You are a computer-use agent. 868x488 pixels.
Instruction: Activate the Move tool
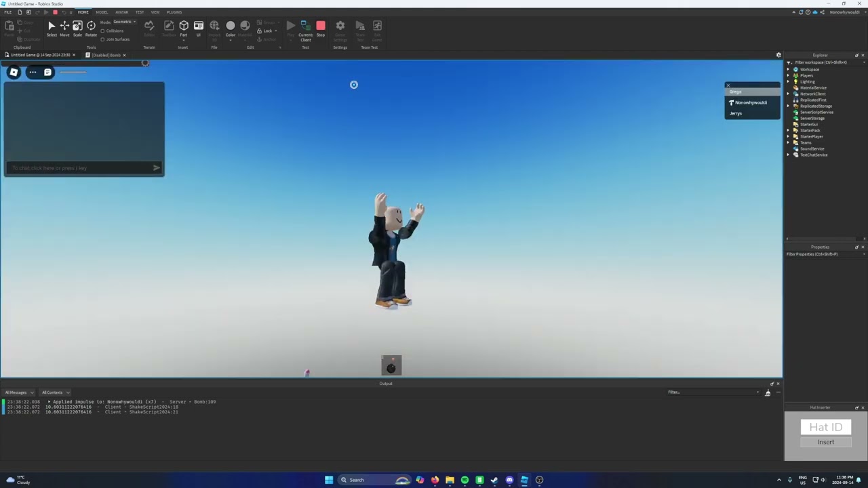click(x=64, y=28)
